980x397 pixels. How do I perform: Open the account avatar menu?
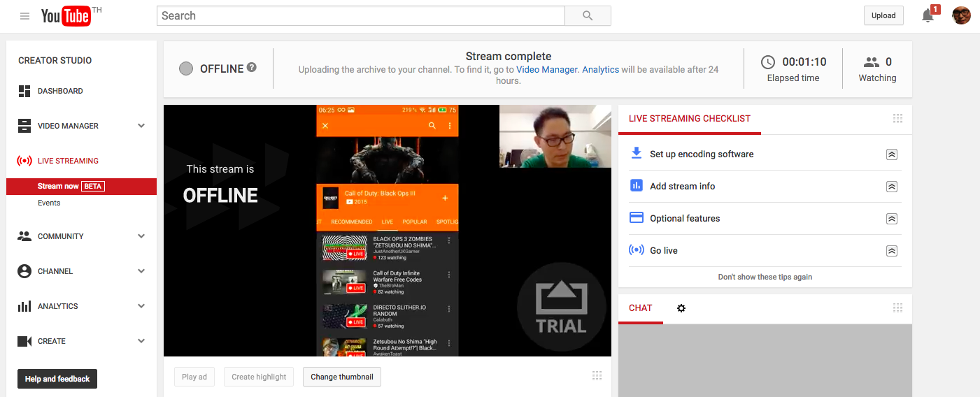click(x=961, y=15)
